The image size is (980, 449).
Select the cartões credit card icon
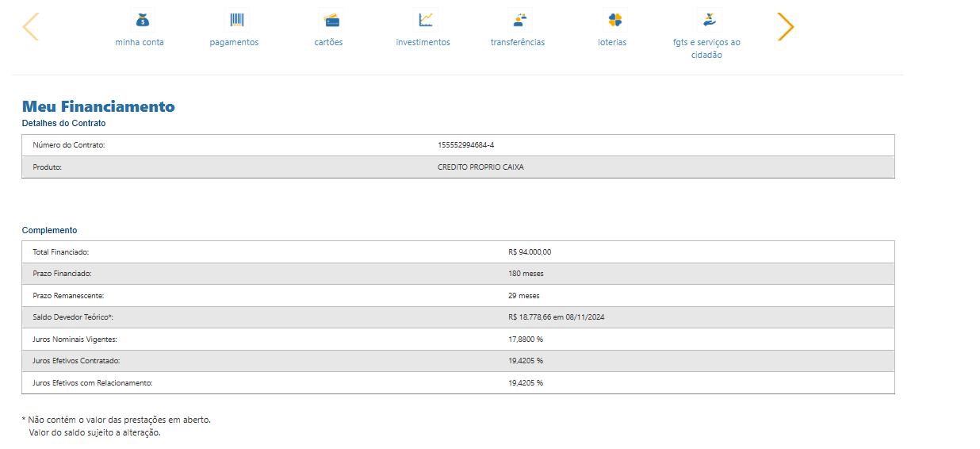(x=331, y=20)
